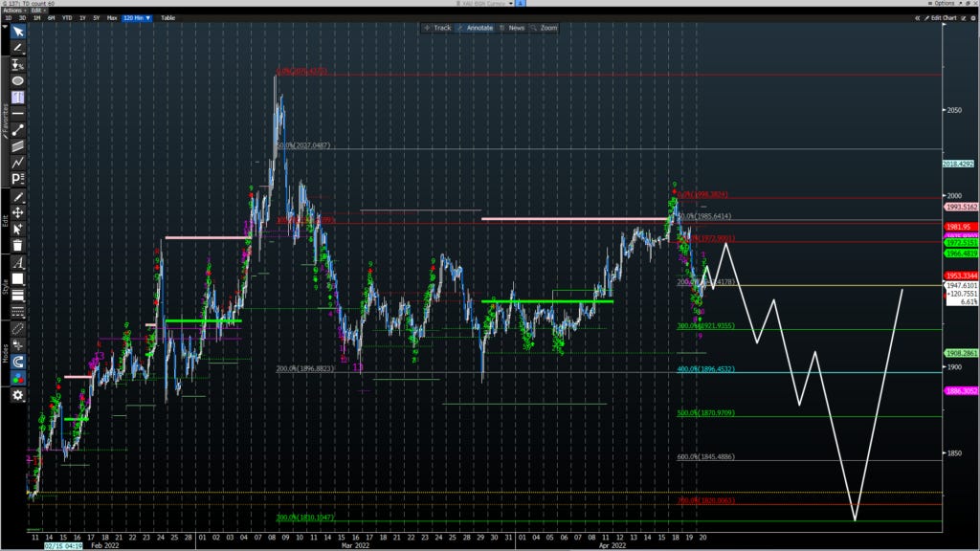Image resolution: width=980 pixels, height=551 pixels.
Task: Click the Track button
Action: pyautogui.click(x=438, y=28)
